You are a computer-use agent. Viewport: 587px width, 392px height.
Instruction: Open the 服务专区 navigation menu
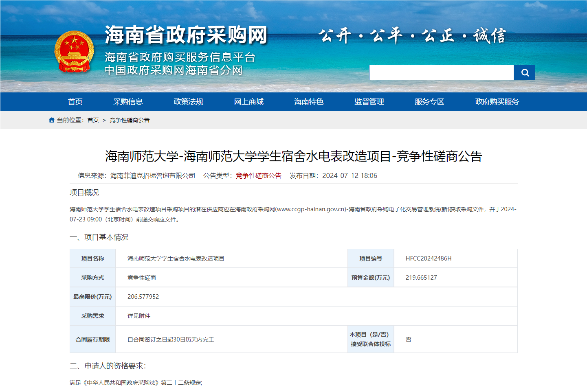429,102
